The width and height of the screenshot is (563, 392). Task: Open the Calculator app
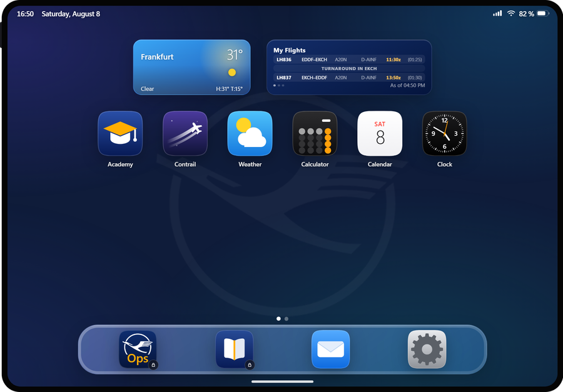pos(315,134)
